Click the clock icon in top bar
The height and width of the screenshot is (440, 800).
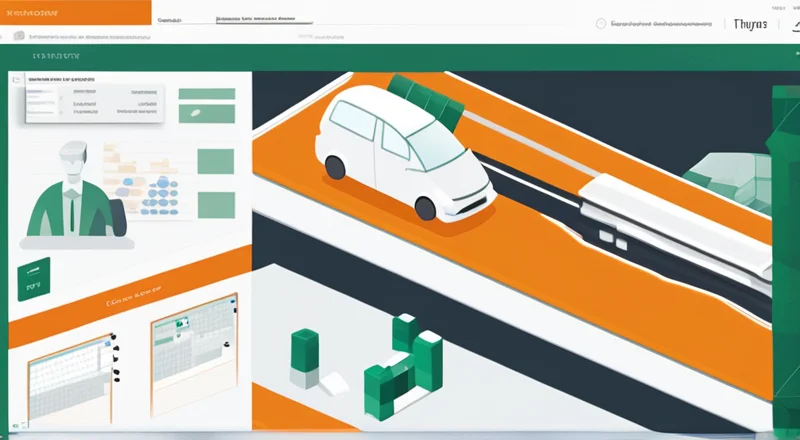600,24
